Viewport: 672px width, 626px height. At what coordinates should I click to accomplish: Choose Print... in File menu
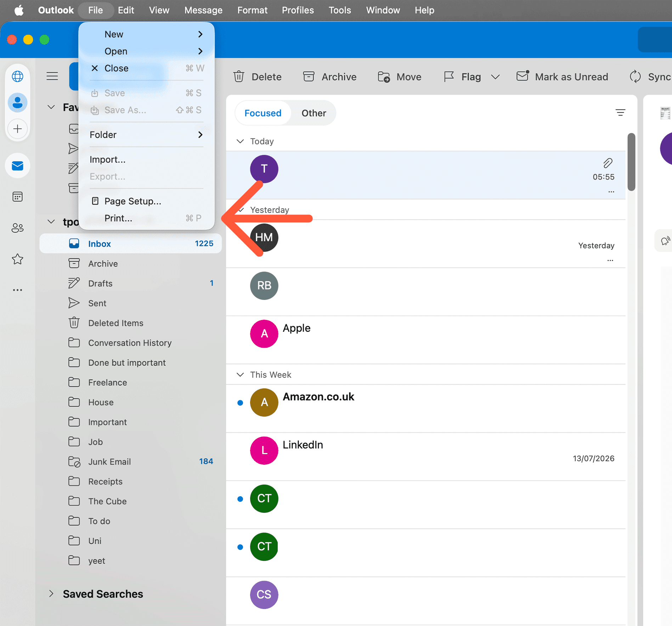click(x=147, y=218)
